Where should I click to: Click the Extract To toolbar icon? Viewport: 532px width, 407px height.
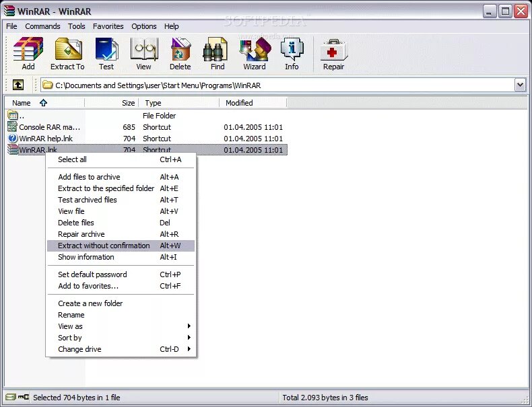click(x=68, y=49)
